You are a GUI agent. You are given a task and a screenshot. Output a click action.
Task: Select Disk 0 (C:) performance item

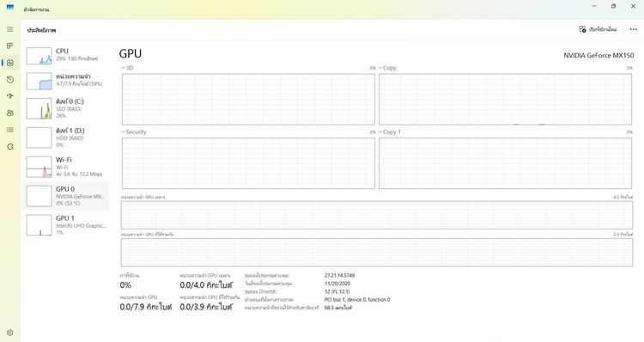point(66,108)
